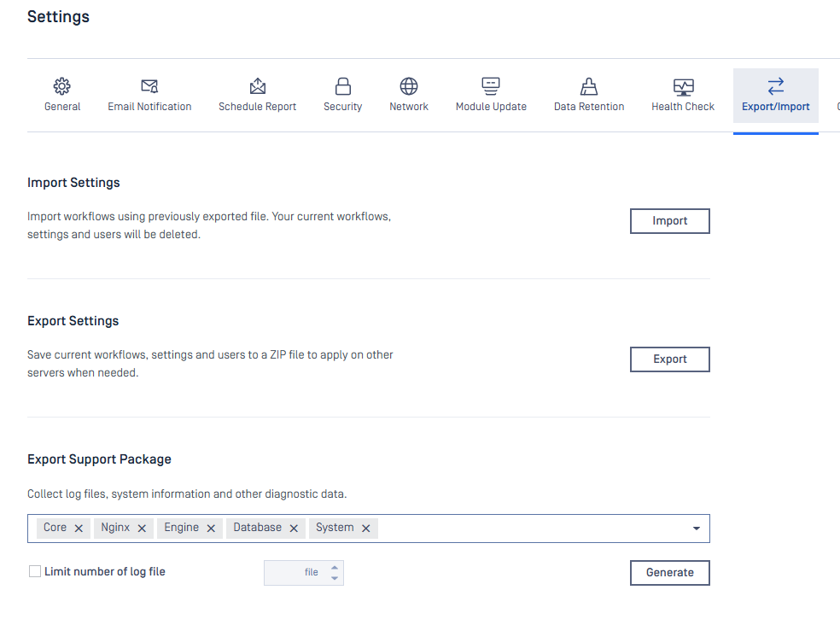Click the Import button
Screen dimensions: 840x625
tap(669, 221)
